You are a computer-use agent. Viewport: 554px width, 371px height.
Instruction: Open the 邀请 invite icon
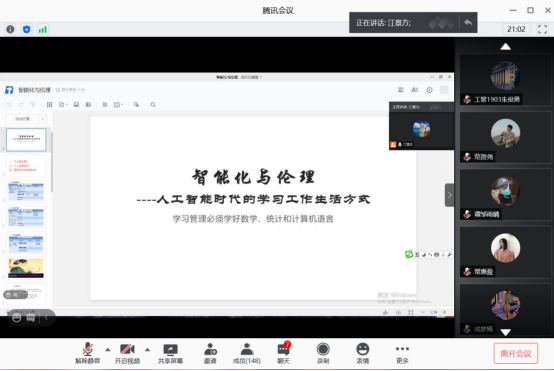click(210, 354)
